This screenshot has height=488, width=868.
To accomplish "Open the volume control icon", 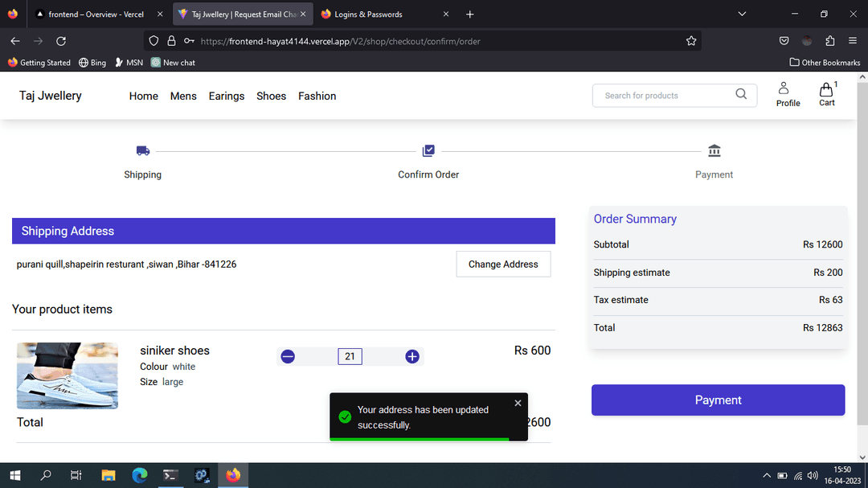I will tap(813, 475).
